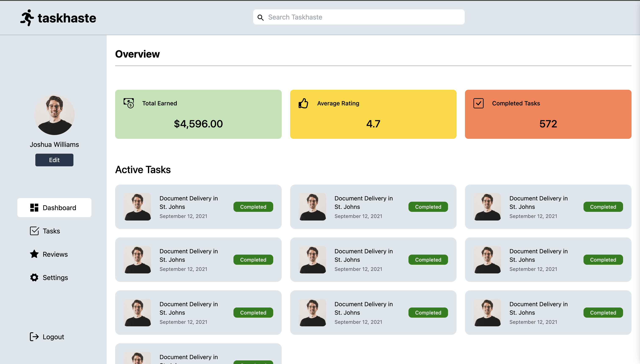Screen dimensions: 640x364
Task: Click the Settings gear icon
Action: pyautogui.click(x=34, y=277)
